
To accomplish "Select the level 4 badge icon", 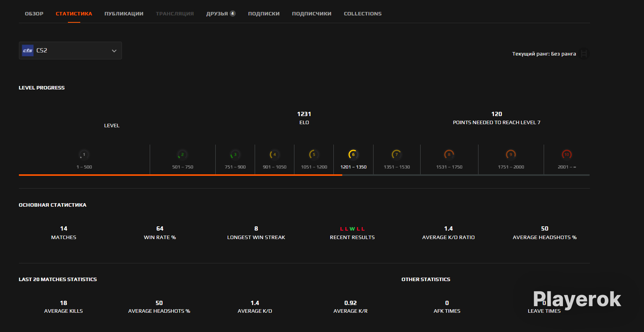I will [274, 155].
